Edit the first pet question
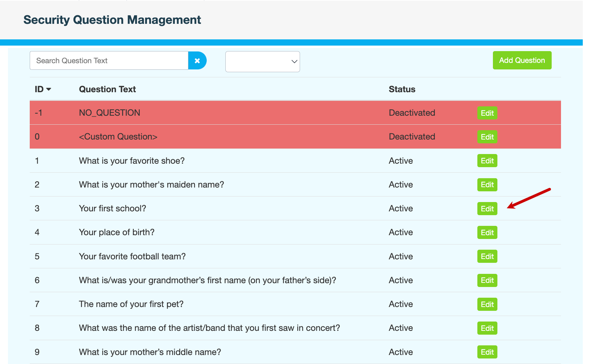 [487, 304]
